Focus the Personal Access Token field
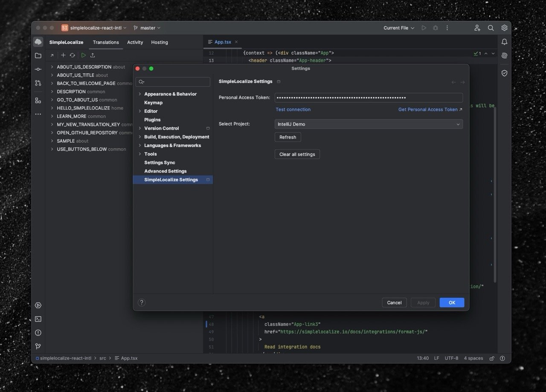This screenshot has width=546, height=392. [369, 98]
